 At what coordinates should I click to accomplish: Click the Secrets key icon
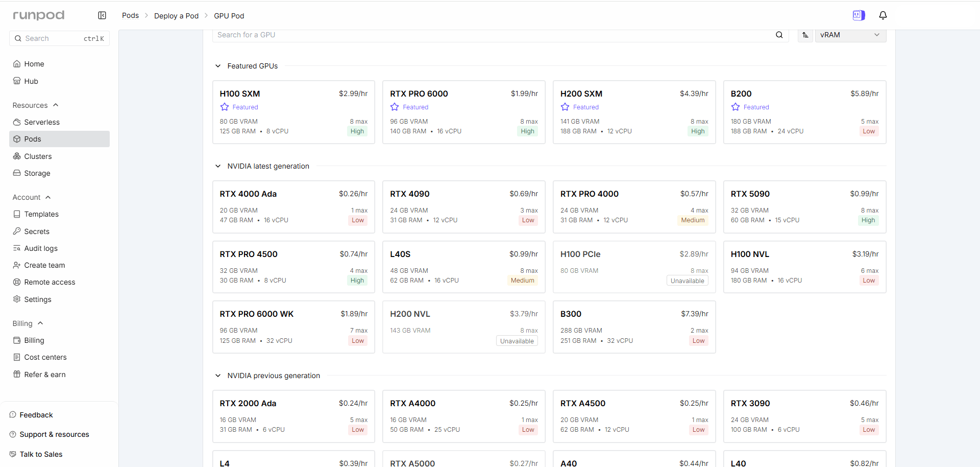coord(17,231)
